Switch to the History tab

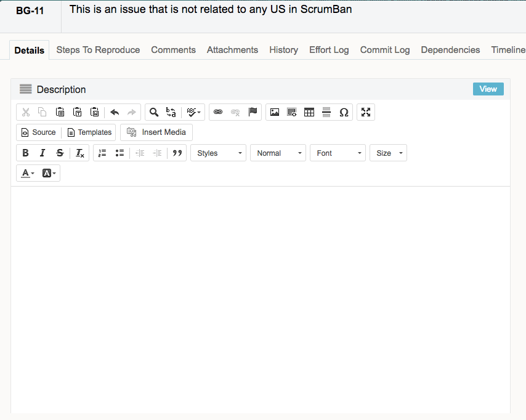(x=283, y=50)
